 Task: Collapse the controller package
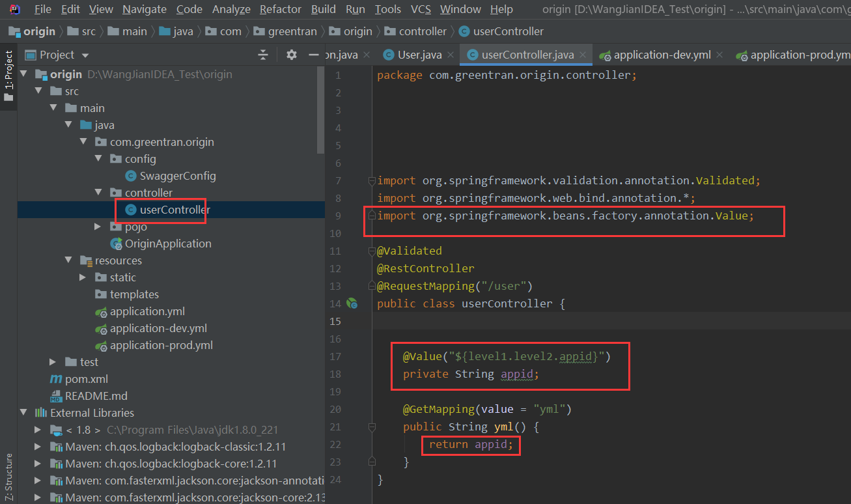click(98, 192)
